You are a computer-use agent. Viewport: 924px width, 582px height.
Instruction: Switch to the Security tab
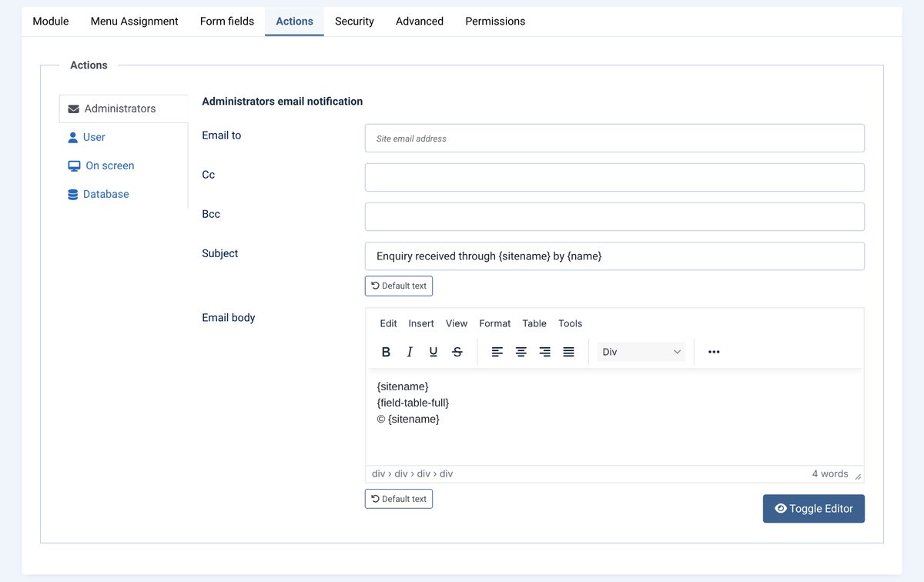[354, 22]
